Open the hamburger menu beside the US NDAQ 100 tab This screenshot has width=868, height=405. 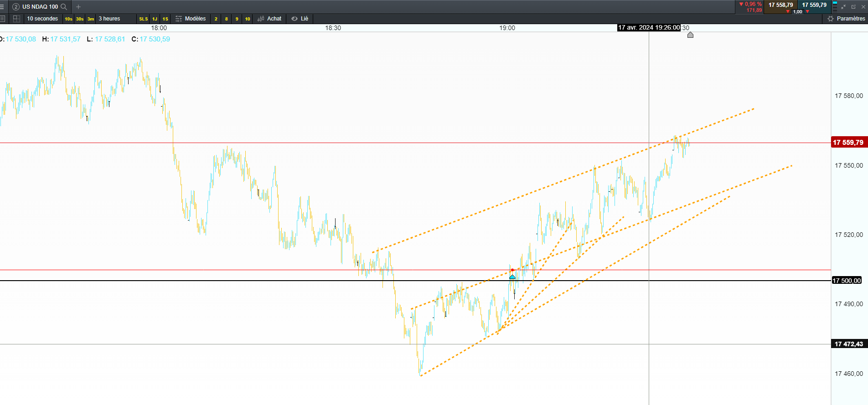(x=2, y=7)
